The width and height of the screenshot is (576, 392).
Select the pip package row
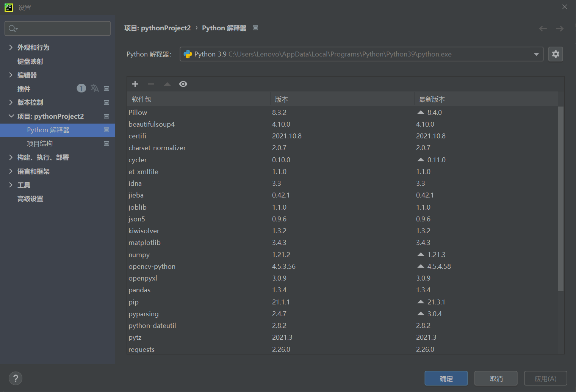click(x=343, y=302)
